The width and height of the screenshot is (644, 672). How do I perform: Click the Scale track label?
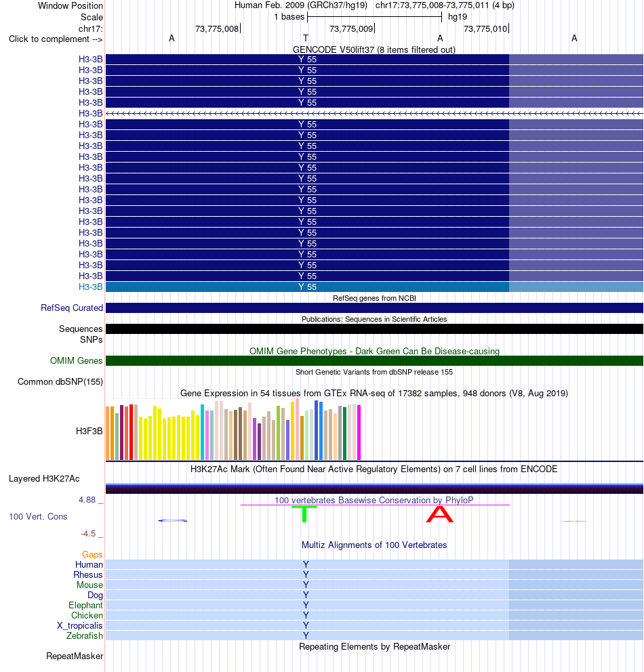pyautogui.click(x=92, y=17)
